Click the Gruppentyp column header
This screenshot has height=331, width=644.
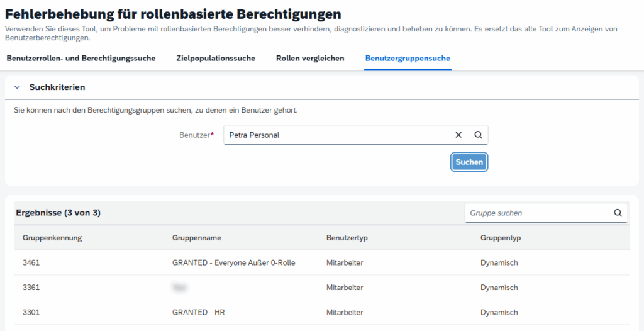pos(501,238)
